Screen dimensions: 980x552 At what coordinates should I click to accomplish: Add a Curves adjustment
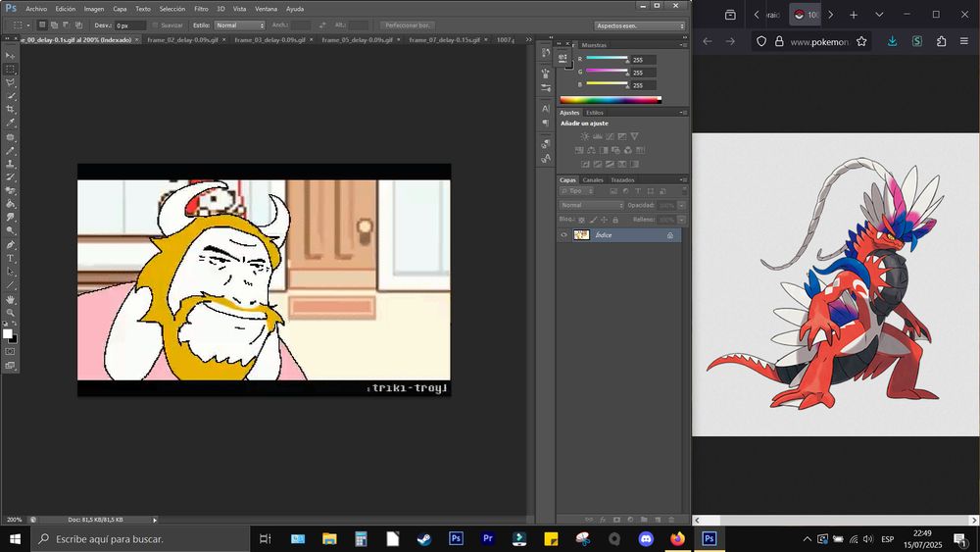coord(610,136)
